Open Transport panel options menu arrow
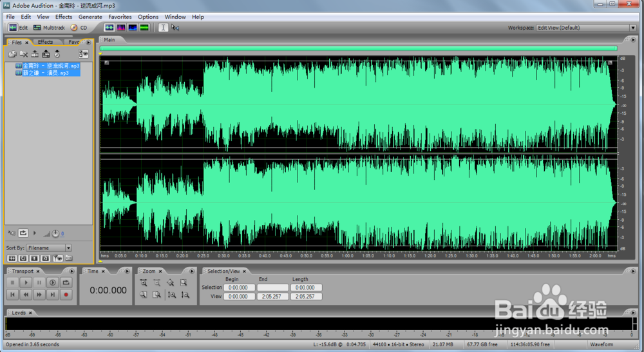 coord(72,271)
